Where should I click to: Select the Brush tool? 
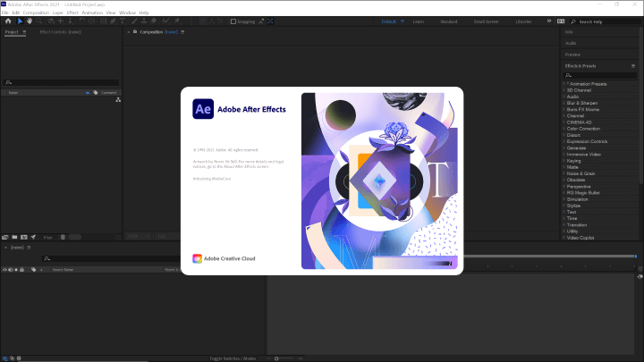coord(135,21)
